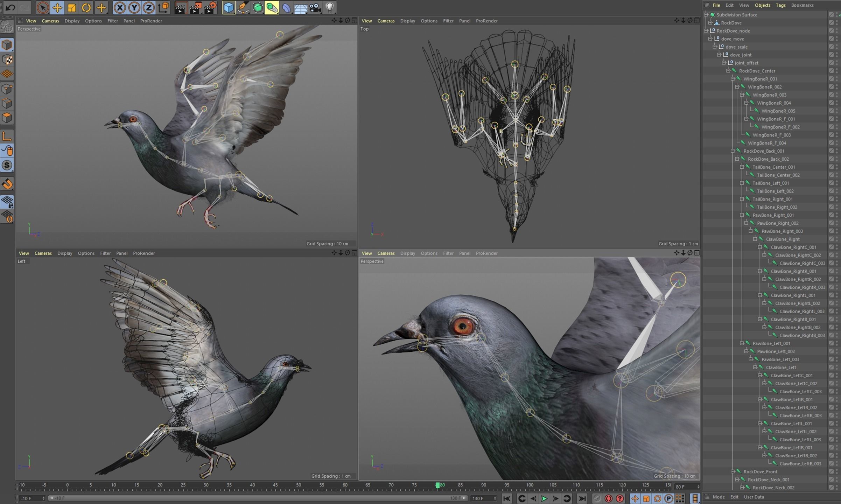
Task: Select TailBone_Center_001 joint in object list
Action: point(773,167)
